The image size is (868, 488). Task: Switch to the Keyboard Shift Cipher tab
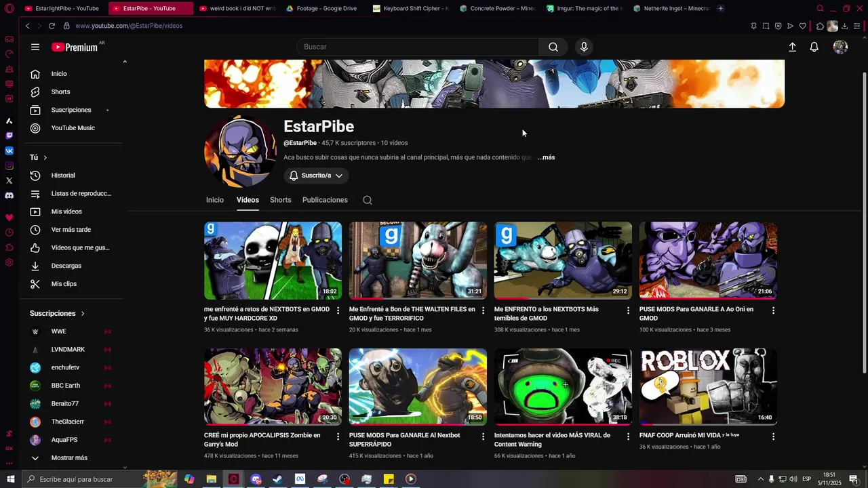410,8
